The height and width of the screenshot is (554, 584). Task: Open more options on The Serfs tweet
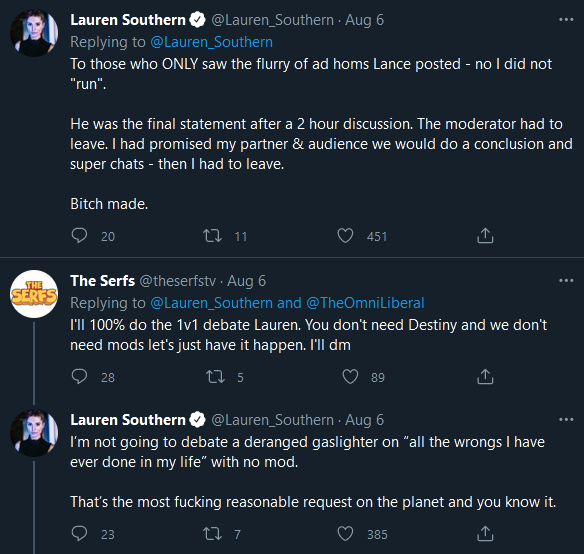point(566,281)
